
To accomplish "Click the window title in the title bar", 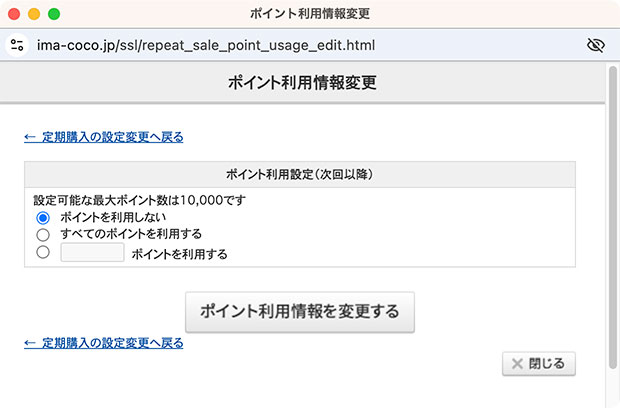I will [x=310, y=14].
